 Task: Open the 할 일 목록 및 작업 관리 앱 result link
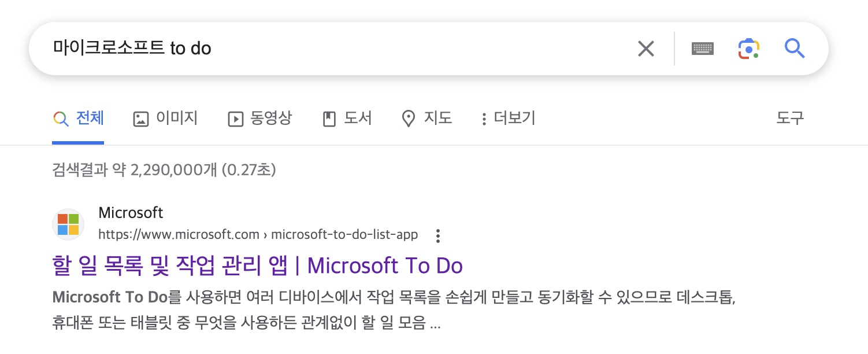(258, 265)
